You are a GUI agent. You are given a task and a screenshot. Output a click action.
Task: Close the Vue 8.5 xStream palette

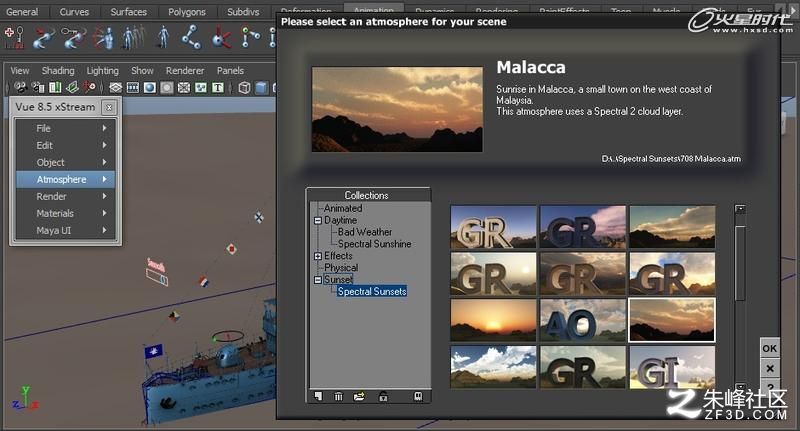pyautogui.click(x=109, y=107)
